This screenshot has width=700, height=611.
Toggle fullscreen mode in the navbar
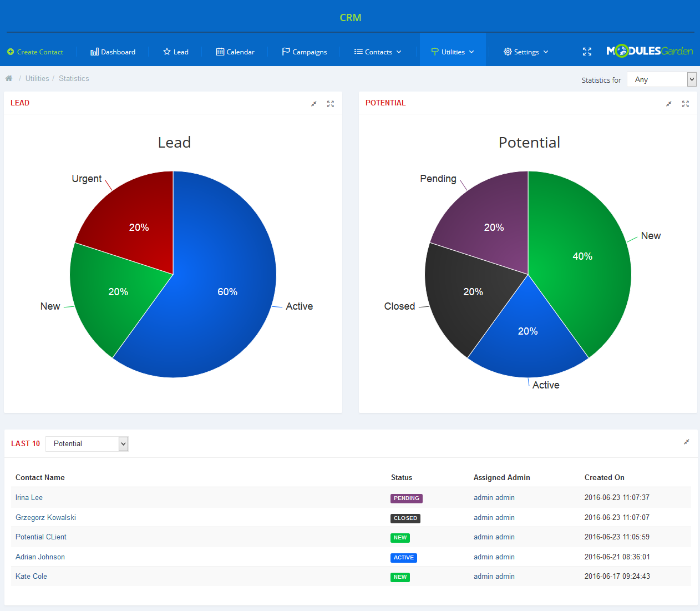(x=587, y=52)
